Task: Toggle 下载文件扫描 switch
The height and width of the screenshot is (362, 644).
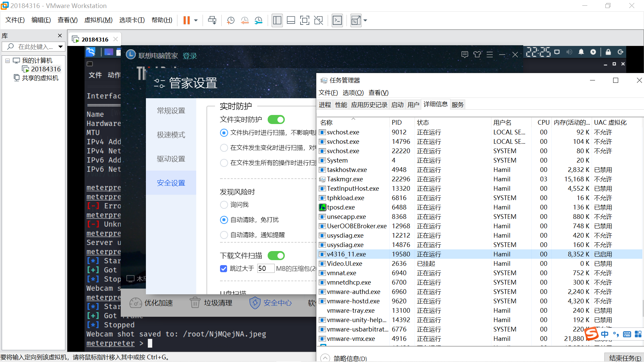Action: coord(276,256)
